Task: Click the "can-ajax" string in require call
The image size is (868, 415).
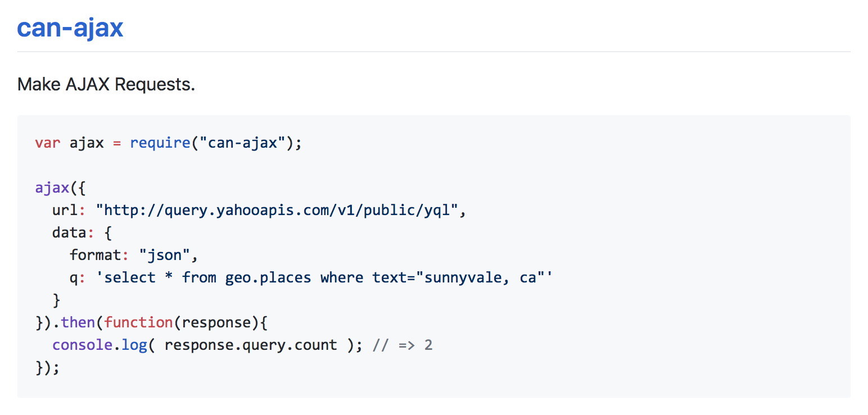Action: pos(242,143)
